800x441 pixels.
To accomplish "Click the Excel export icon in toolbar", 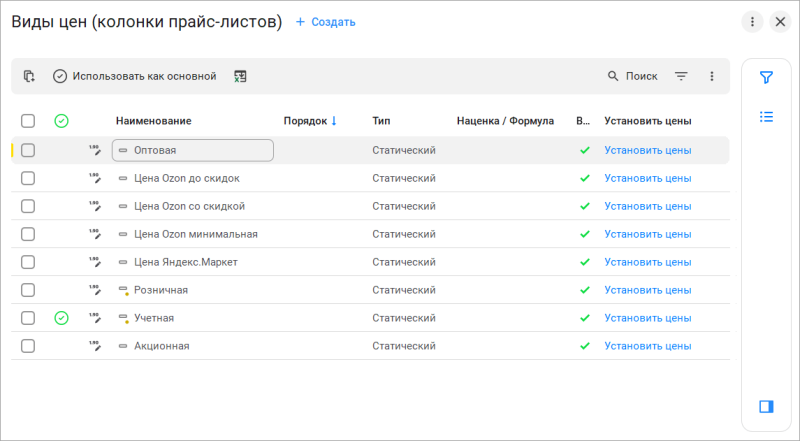I will 240,76.
